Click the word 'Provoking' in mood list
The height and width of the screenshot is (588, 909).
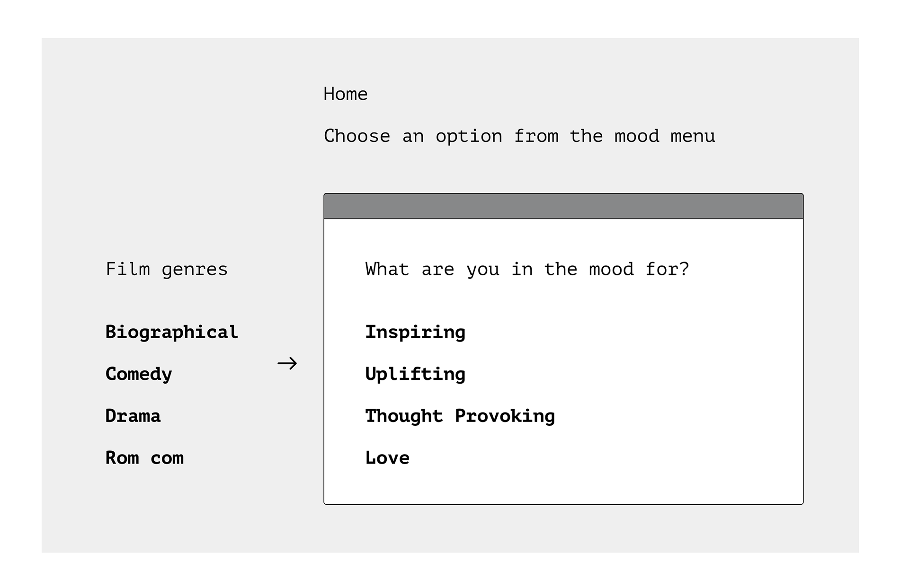[x=505, y=416]
